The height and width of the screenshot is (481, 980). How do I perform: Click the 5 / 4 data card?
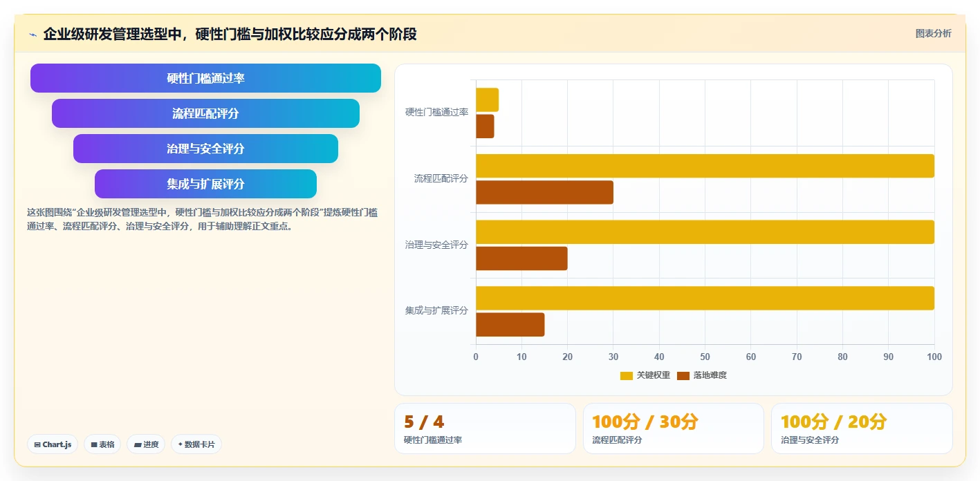(485, 428)
